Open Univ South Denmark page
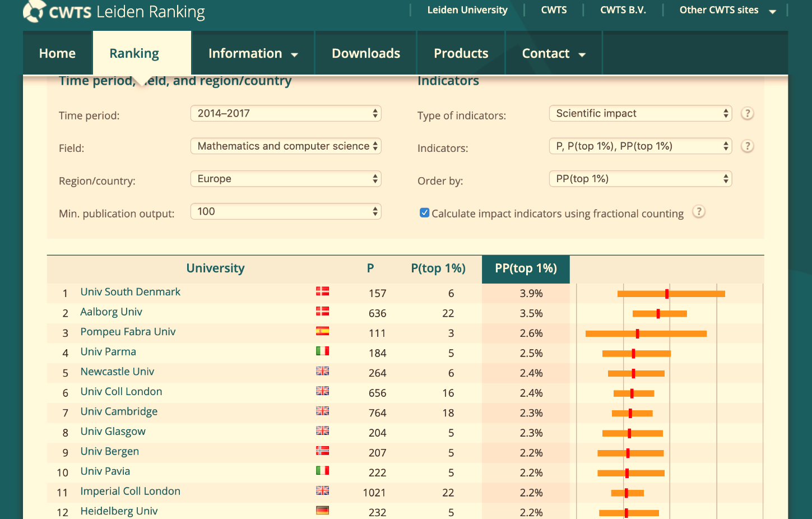Screen dimensions: 812x519 pos(130,292)
